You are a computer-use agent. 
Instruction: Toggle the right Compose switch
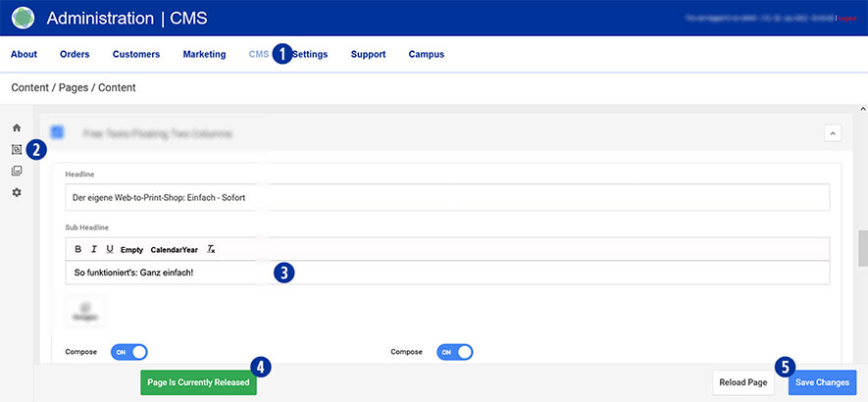coord(454,352)
